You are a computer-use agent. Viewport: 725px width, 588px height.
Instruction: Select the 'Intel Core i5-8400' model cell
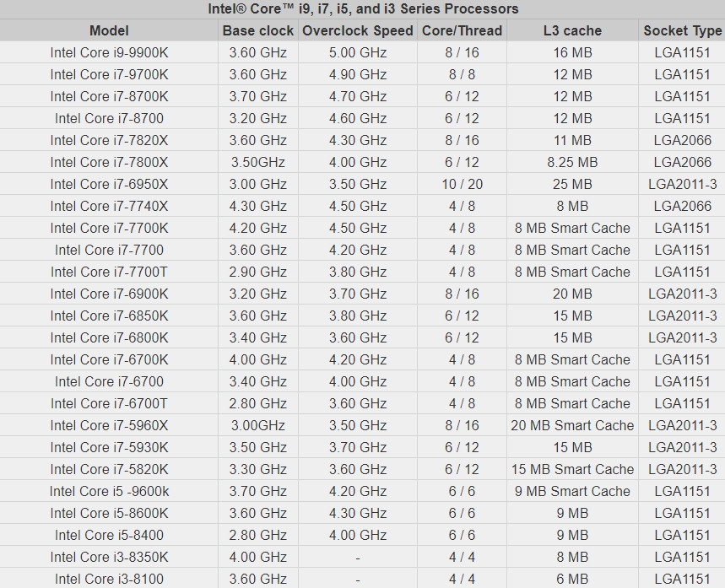click(x=109, y=536)
